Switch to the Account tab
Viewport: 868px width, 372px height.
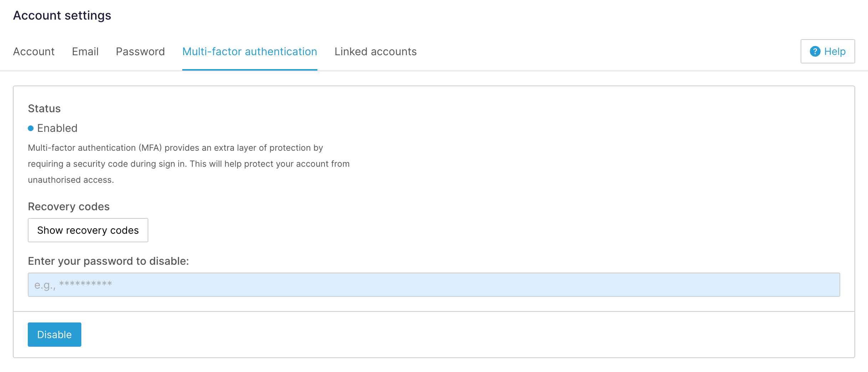[34, 51]
